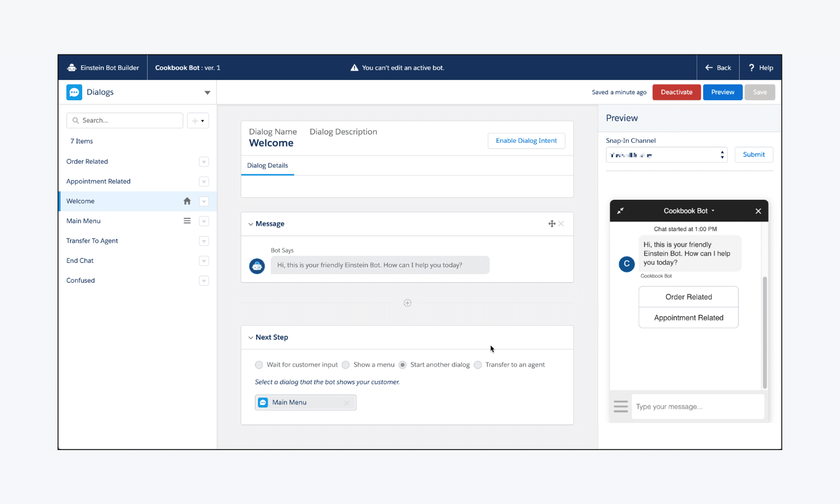Open Transfer To Agent row dropdown arrow
This screenshot has width=840, height=504.
204,241
